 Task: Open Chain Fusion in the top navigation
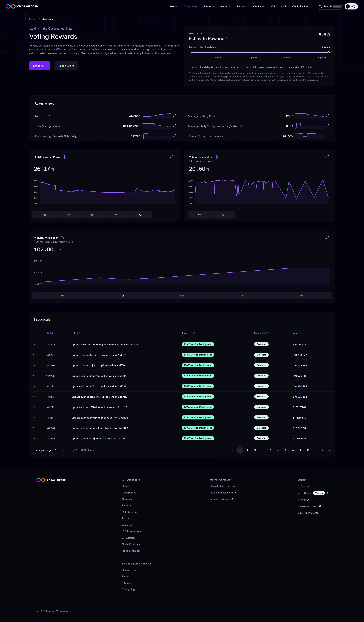(300, 7)
